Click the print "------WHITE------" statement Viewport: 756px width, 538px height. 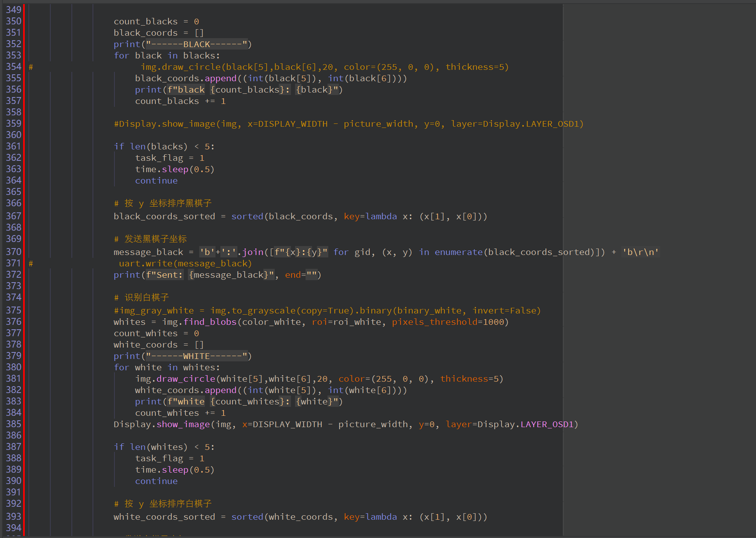tap(183, 356)
